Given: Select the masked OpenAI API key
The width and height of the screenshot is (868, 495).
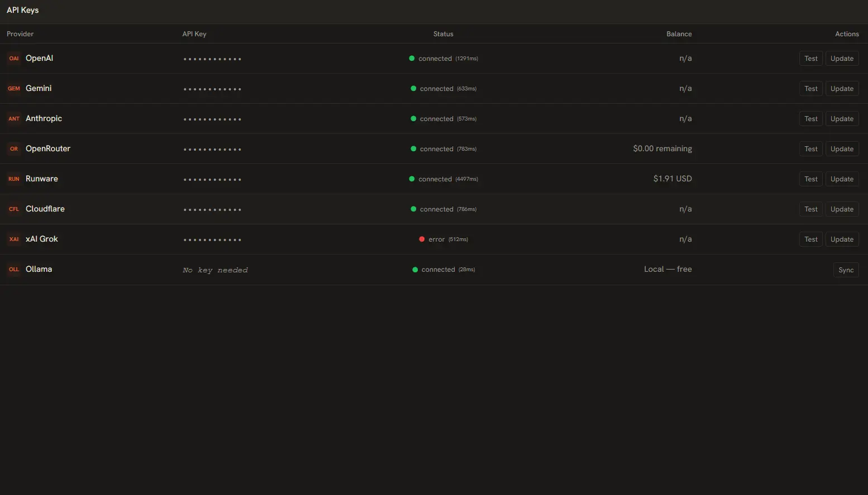Looking at the screenshot, I should (212, 59).
